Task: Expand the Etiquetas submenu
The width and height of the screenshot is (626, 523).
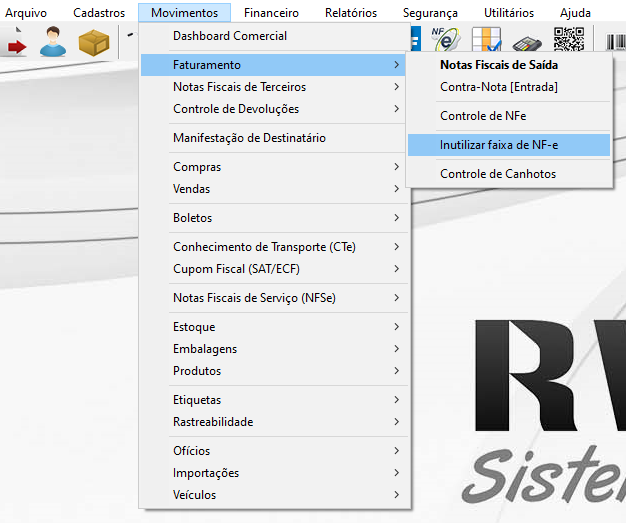Action: pos(275,400)
